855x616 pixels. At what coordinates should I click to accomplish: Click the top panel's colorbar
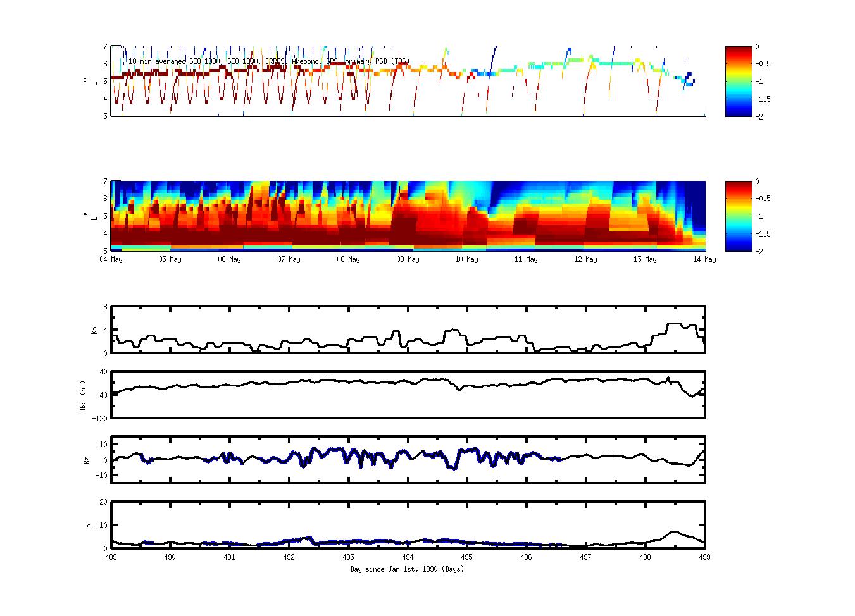click(x=739, y=81)
